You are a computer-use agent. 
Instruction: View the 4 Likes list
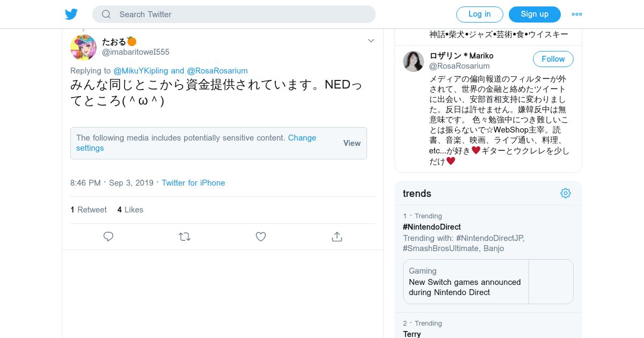tap(130, 210)
